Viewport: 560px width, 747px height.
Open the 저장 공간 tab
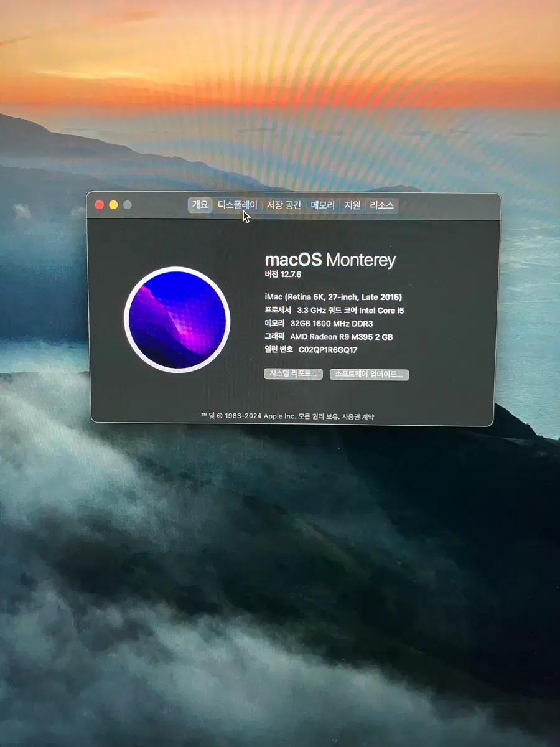[284, 205]
